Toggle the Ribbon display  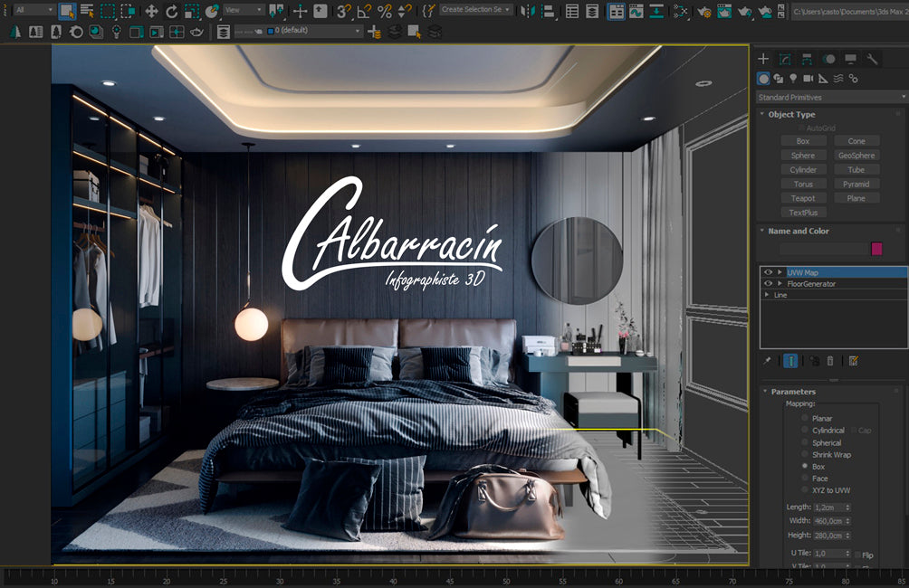[x=617, y=11]
